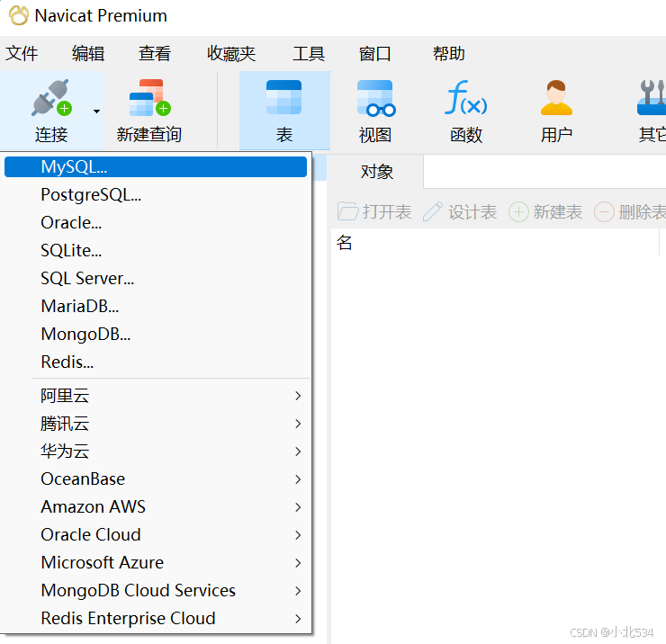Select the Table (表) toolbar icon
The image size is (666, 644).
(284, 98)
